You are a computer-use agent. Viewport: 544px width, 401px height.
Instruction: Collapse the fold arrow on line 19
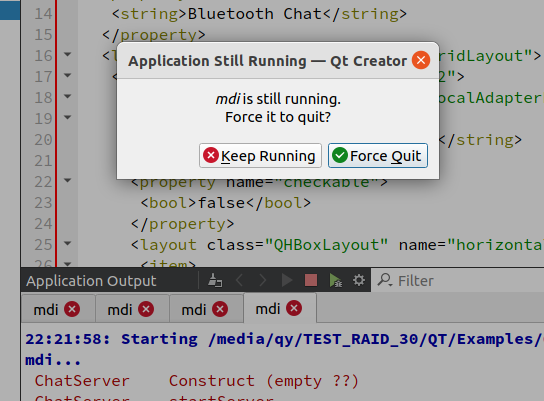click(x=68, y=117)
